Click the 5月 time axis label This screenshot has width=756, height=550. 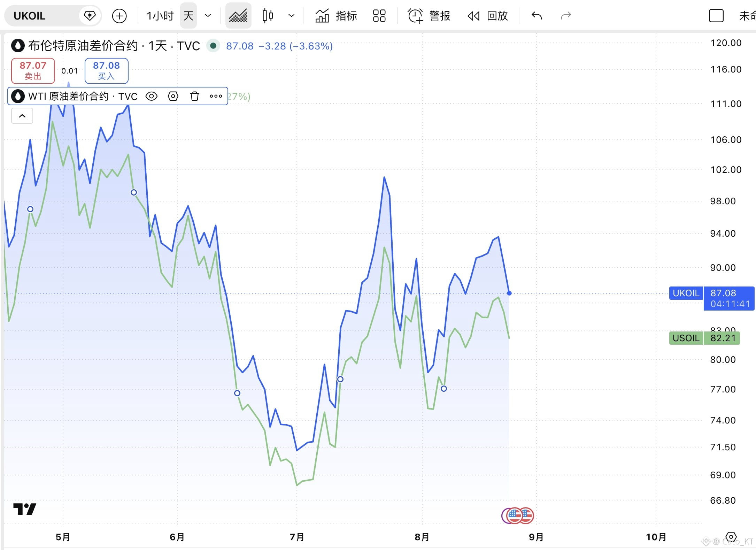pos(63,537)
